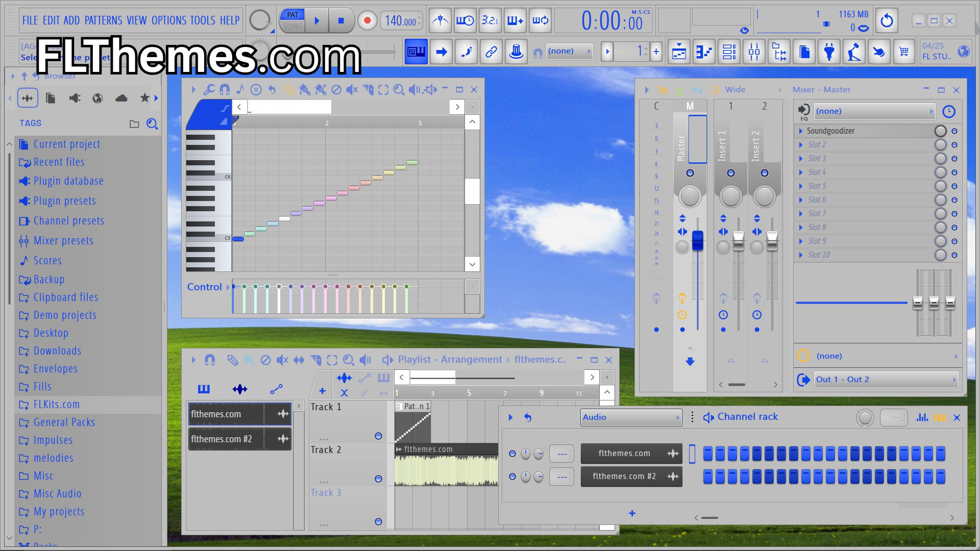Open the FLKits.com browser folder
The width and height of the screenshot is (980, 551).
coord(57,405)
